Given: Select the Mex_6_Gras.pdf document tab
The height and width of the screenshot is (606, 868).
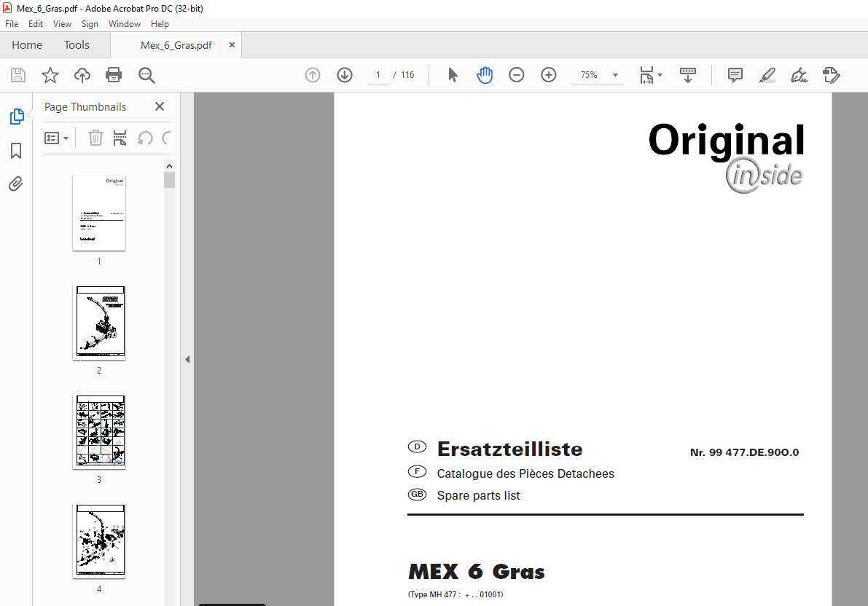Looking at the screenshot, I should [x=176, y=45].
